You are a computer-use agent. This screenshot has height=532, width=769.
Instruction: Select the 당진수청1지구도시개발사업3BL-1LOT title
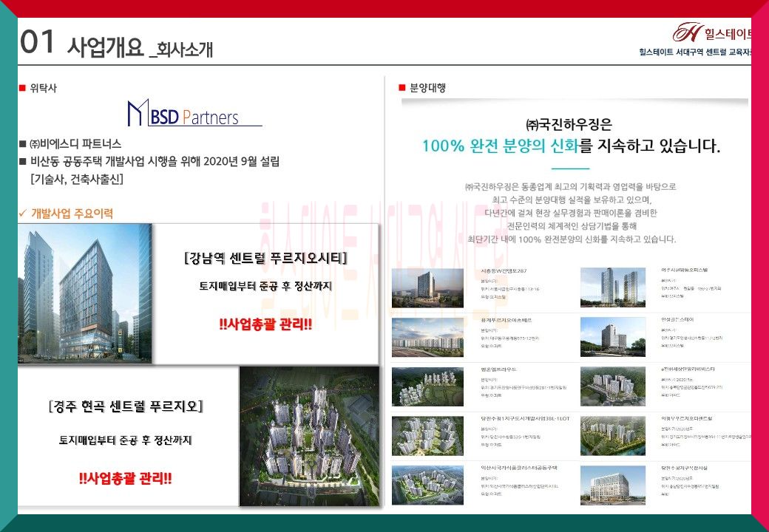525,418
